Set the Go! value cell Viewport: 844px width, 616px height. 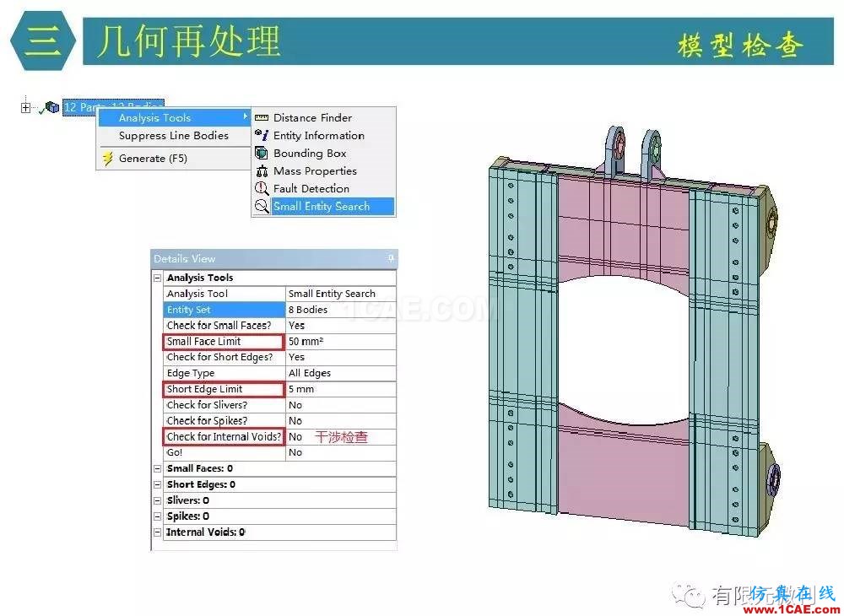pos(340,452)
